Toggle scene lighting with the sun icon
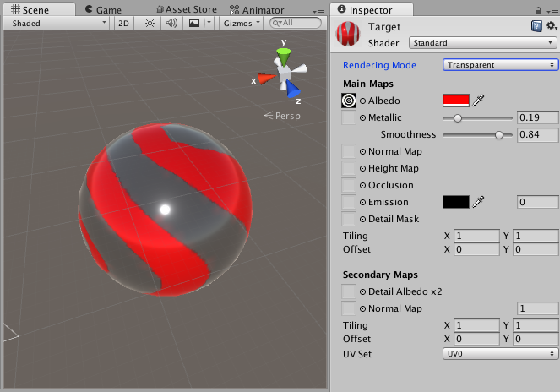Screen dimensions: 560x392 (149, 23)
